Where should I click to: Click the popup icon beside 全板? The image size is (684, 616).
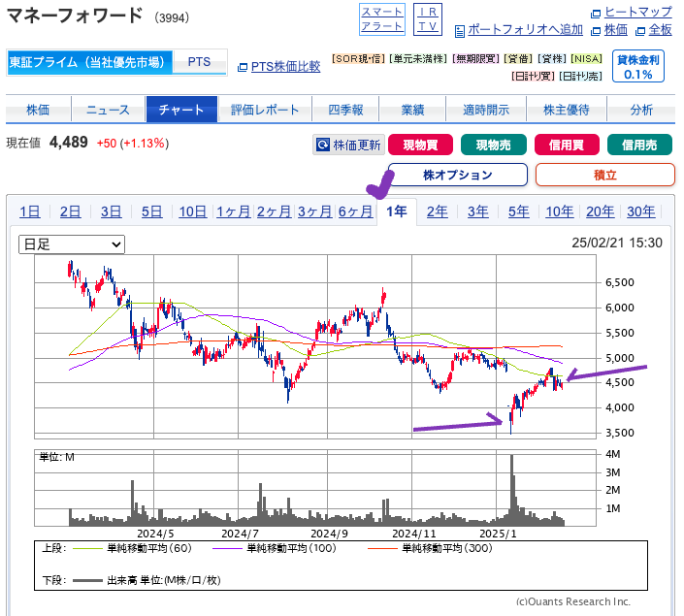640,31
